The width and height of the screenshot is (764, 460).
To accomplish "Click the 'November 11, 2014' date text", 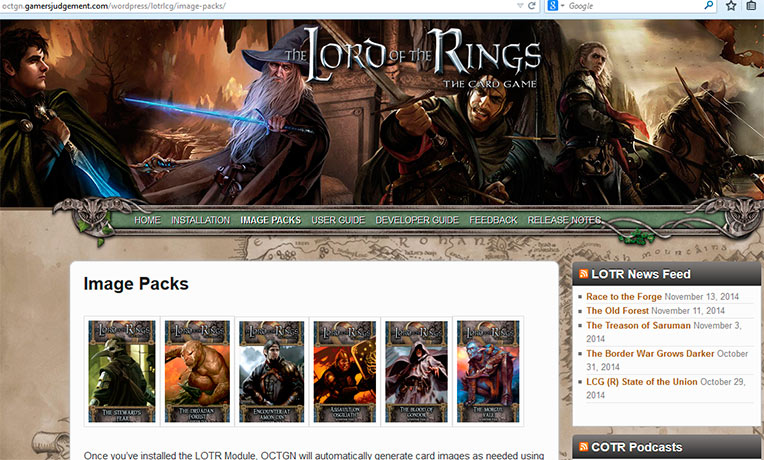I will point(688,311).
